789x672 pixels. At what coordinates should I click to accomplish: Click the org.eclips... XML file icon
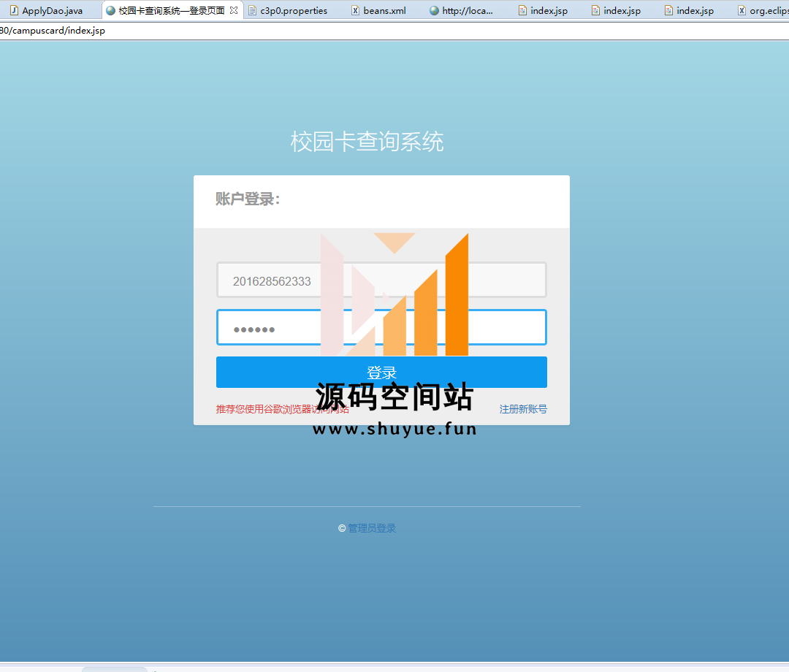(x=742, y=11)
